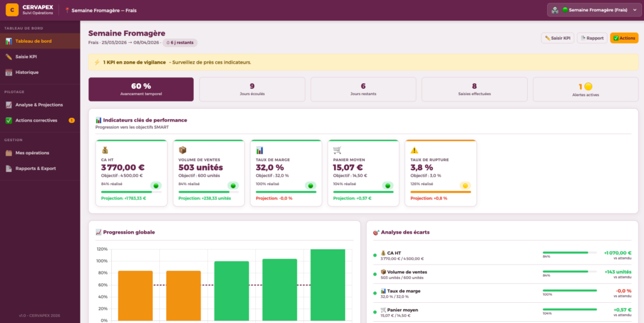Click the Progression globale chart icon
The image size is (644, 323).
point(99,232)
